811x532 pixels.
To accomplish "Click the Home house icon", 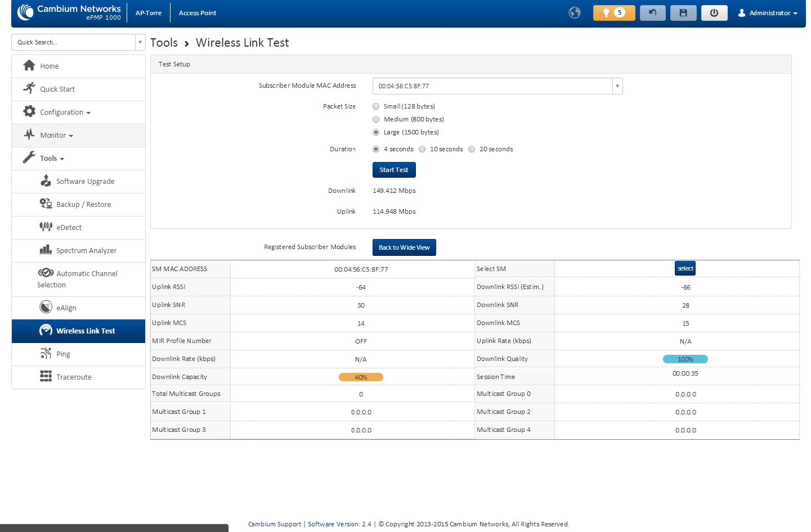I will pos(29,66).
